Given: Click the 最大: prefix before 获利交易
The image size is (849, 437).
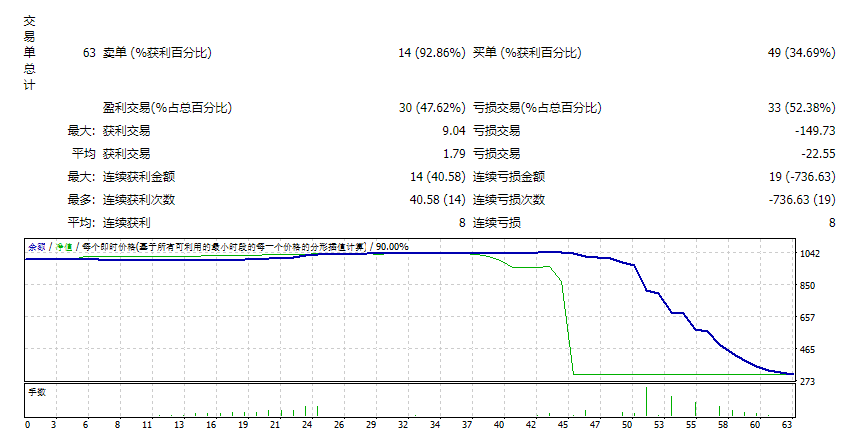Looking at the screenshot, I should [82, 131].
